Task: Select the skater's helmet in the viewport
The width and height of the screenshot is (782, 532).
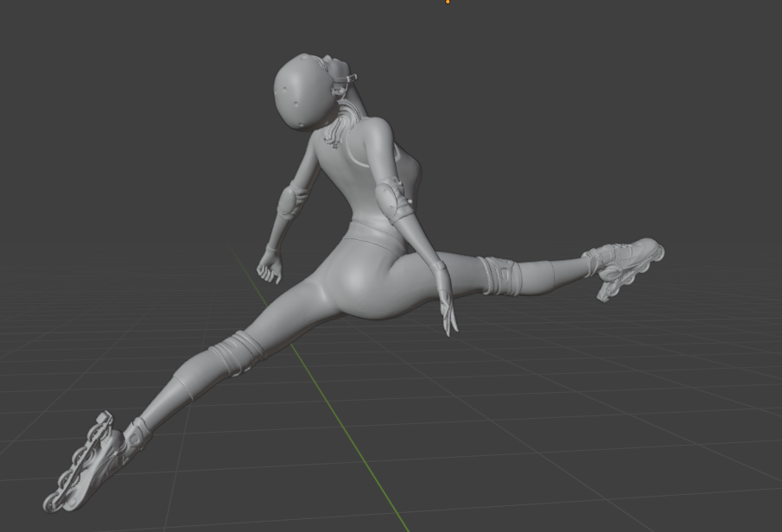Action: coord(302,92)
